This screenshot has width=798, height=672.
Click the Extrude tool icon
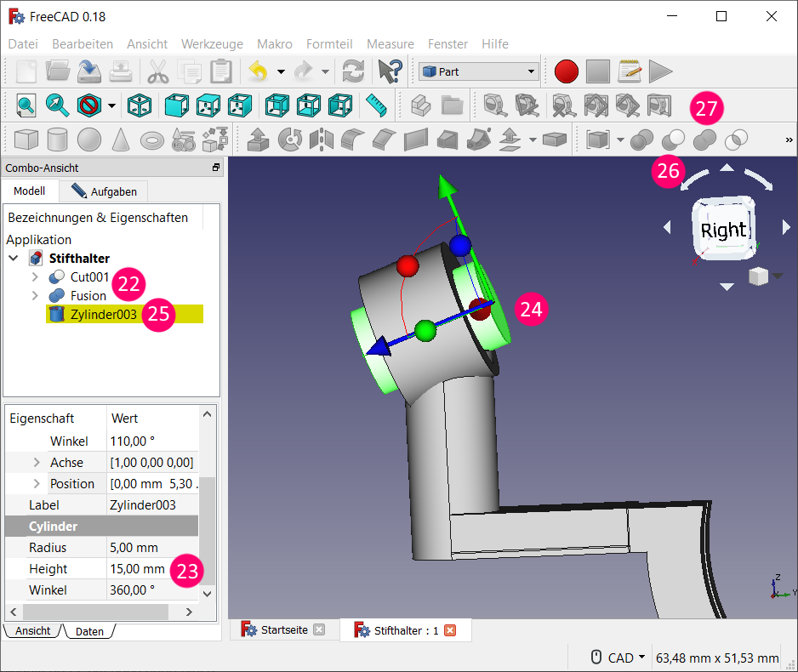pos(259,139)
